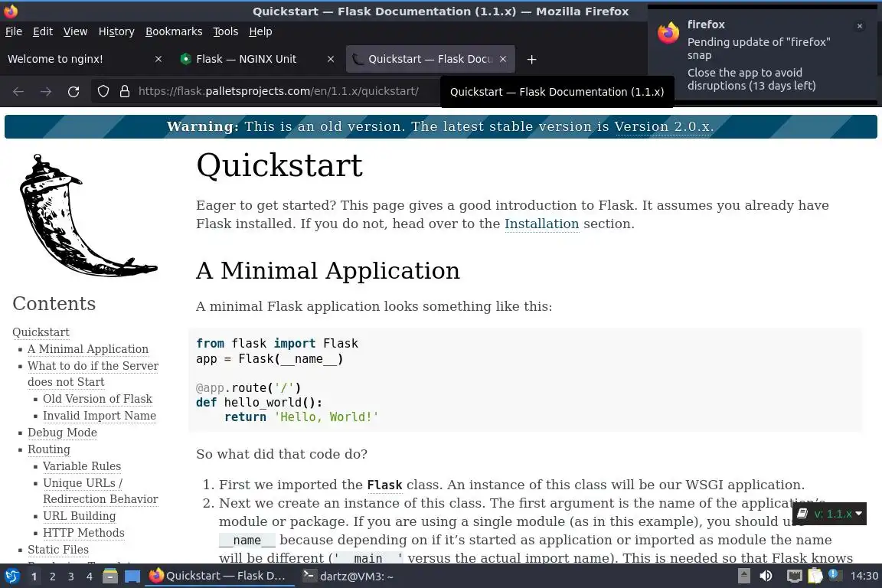Click the Flask class reference in the numbered list
The image size is (882, 588).
click(x=385, y=485)
